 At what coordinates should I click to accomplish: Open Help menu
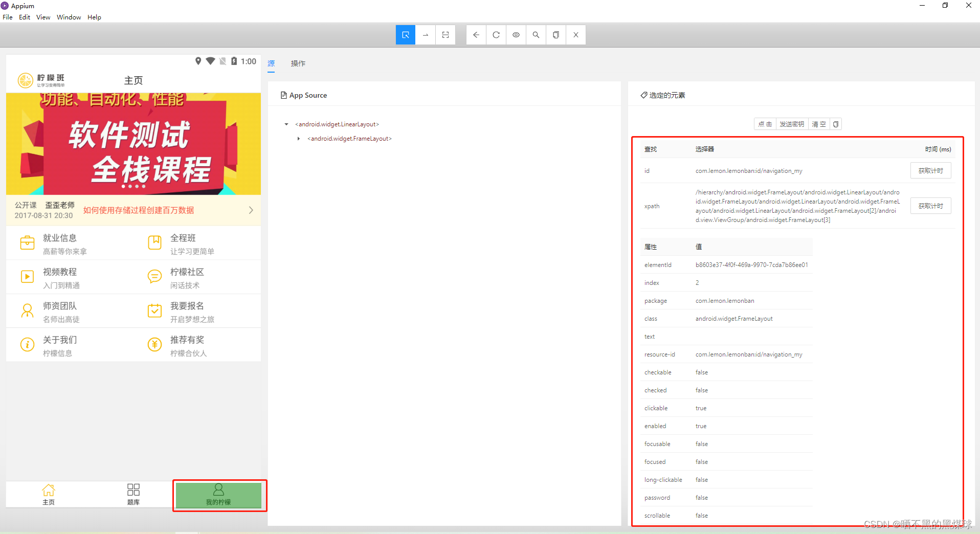coord(94,17)
